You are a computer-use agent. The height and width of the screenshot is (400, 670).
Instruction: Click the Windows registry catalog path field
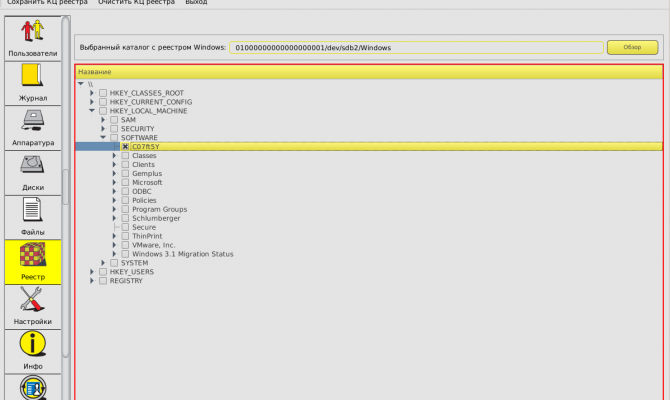(x=416, y=47)
